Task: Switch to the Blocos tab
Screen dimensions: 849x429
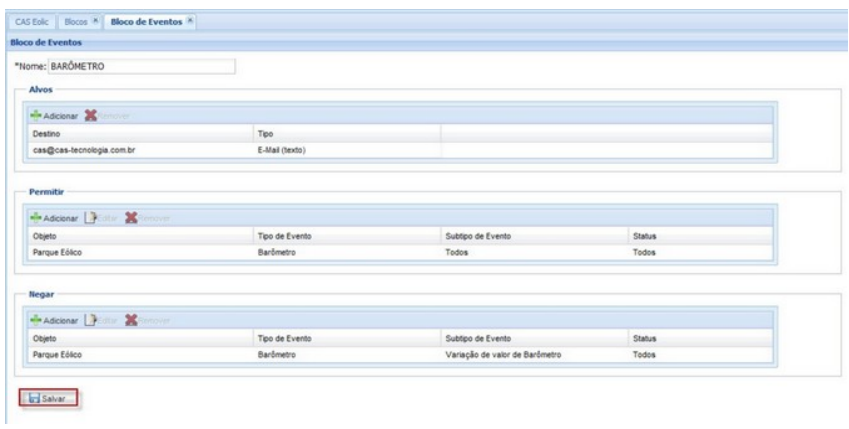Action: [74, 20]
